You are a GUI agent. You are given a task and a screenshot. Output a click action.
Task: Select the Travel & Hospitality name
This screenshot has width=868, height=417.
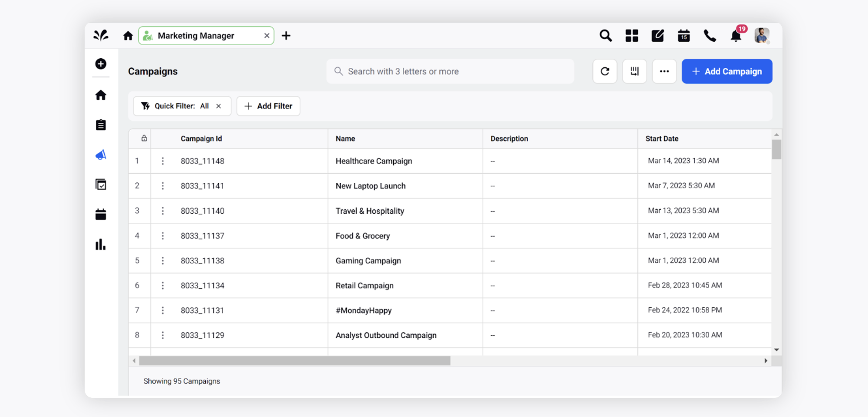(x=370, y=211)
